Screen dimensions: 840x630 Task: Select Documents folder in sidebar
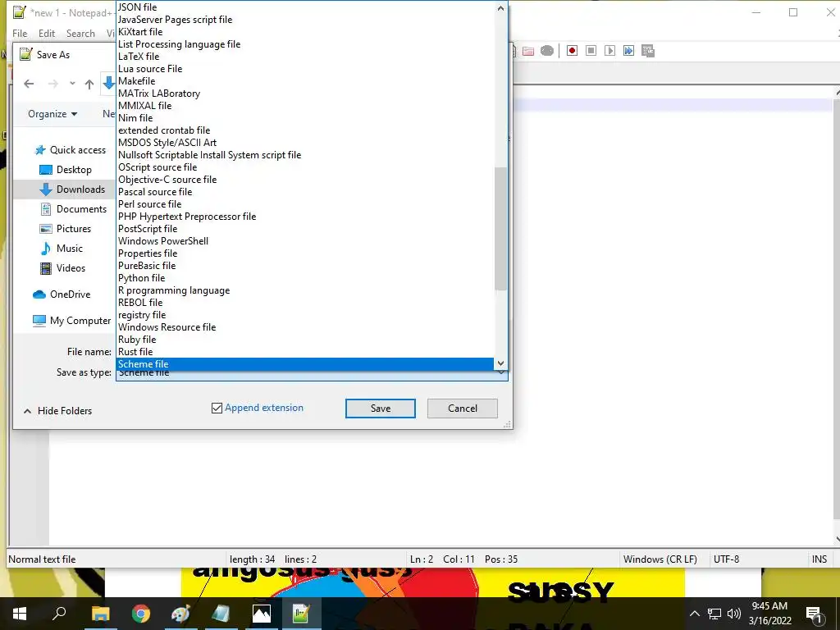[73, 209]
